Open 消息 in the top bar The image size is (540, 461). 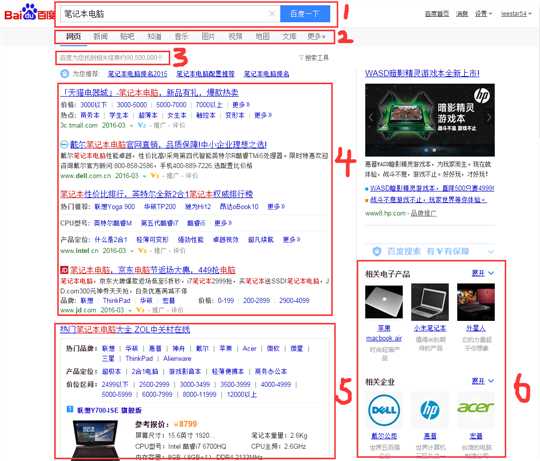coord(462,13)
